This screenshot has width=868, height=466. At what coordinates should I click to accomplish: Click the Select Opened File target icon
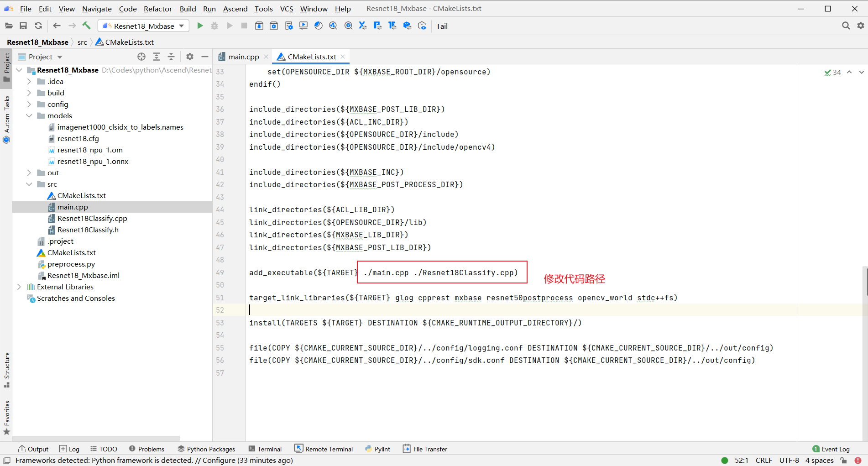(x=141, y=57)
